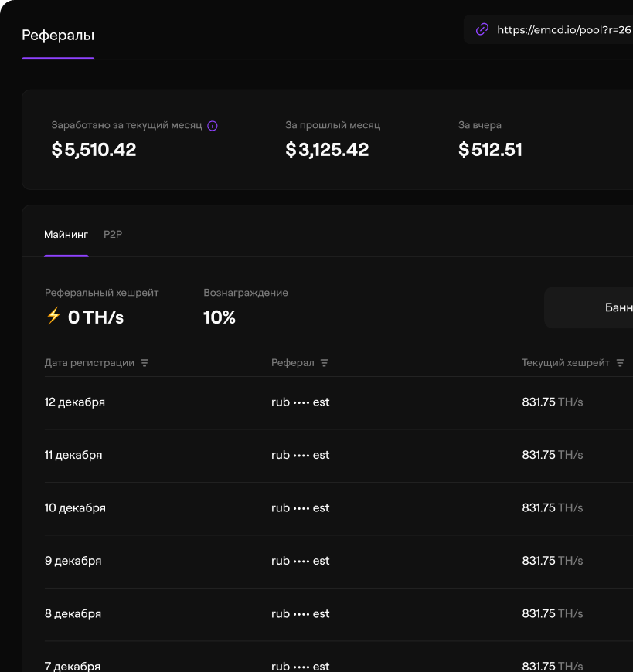Click the За прошлый месяц label
The height and width of the screenshot is (672, 633).
tap(333, 125)
